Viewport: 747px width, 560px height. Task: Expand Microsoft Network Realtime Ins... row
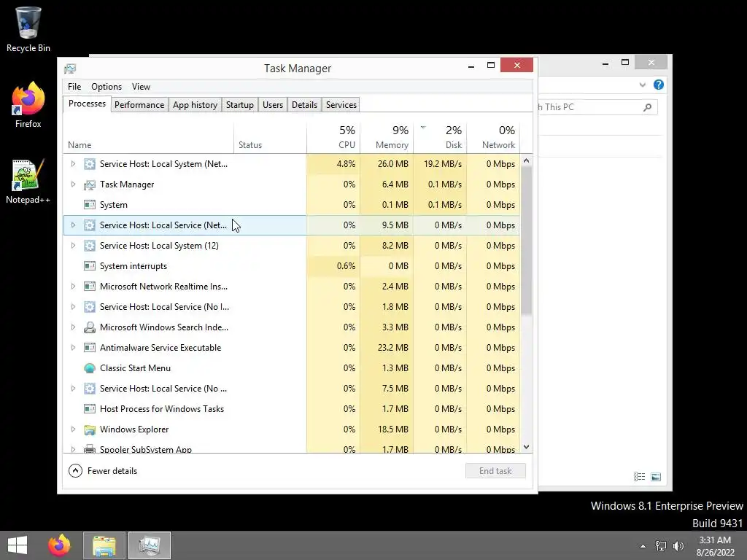(x=73, y=287)
